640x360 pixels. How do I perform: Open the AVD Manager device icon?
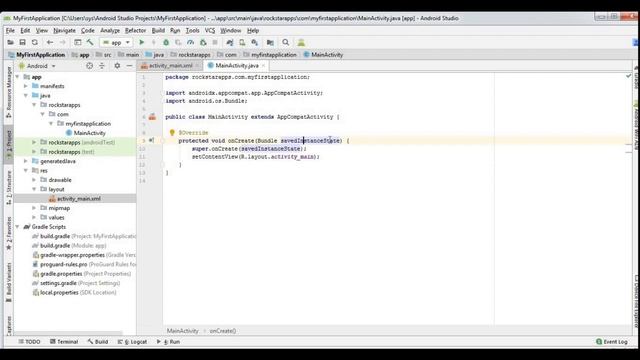[242, 42]
